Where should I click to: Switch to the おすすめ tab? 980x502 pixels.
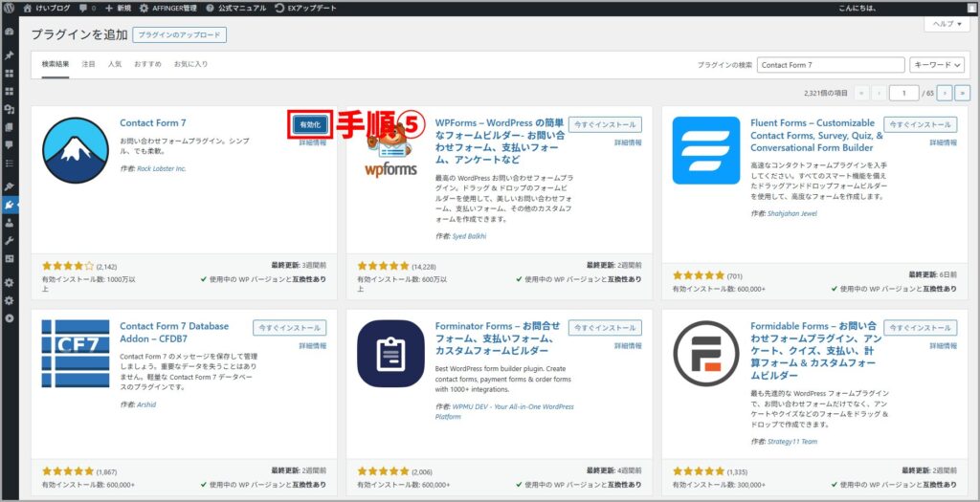(147, 65)
